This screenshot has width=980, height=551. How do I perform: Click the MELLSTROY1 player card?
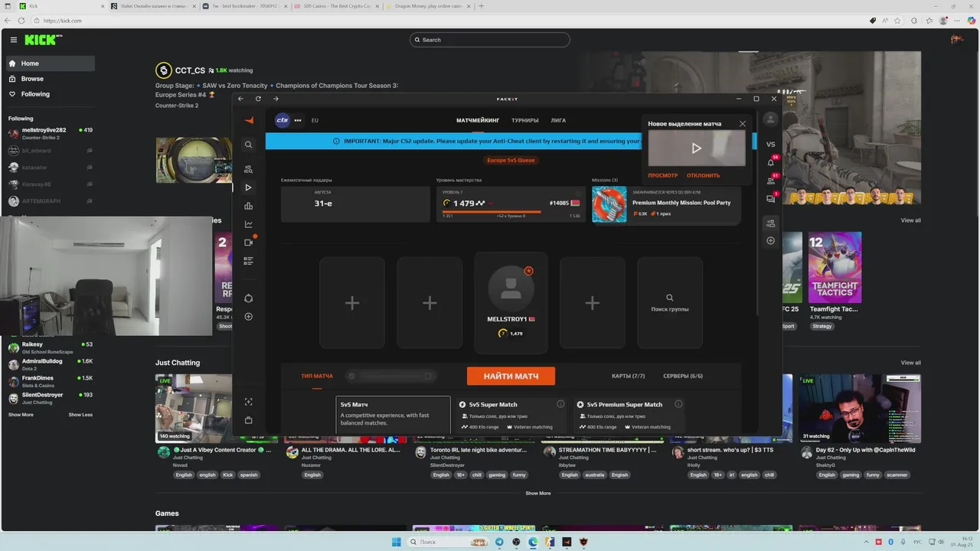tap(511, 303)
